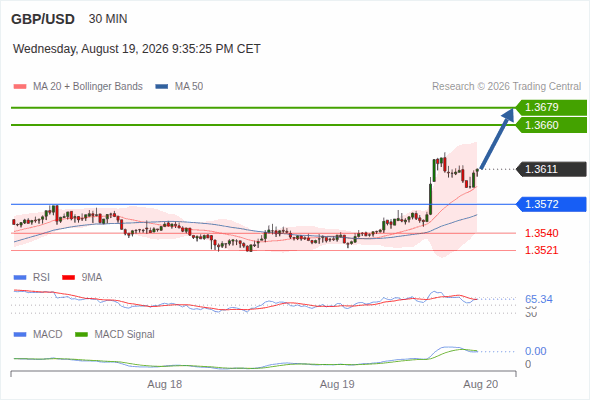This screenshot has width=590, height=400.
Task: Click the 9MA red legend swatch
Action: click(x=68, y=278)
